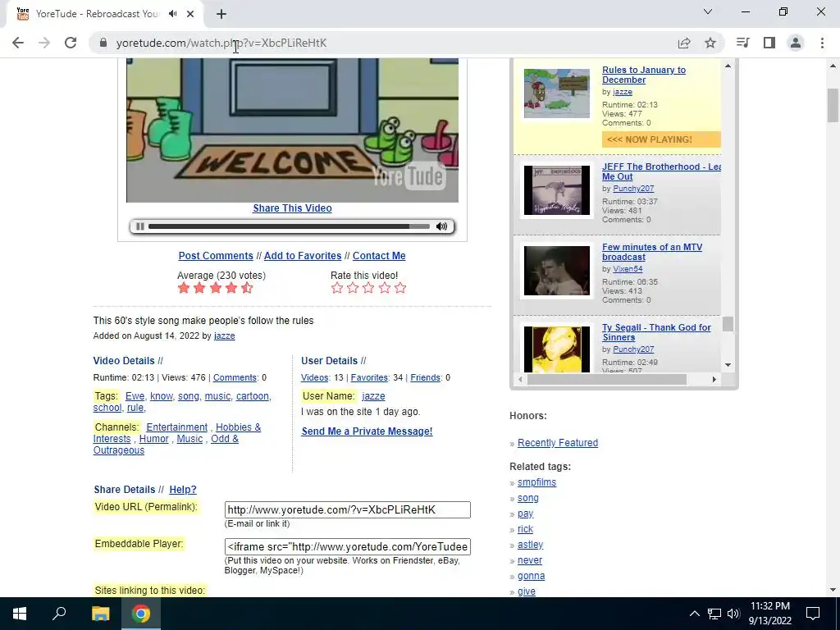Rate the video two stars
The height and width of the screenshot is (630, 840).
[353, 288]
